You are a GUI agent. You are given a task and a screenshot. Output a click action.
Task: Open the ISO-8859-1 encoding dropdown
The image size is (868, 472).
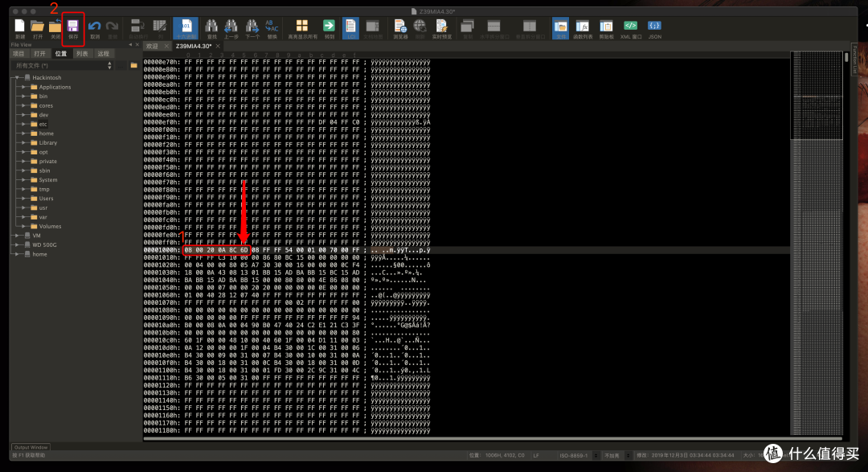tap(578, 455)
